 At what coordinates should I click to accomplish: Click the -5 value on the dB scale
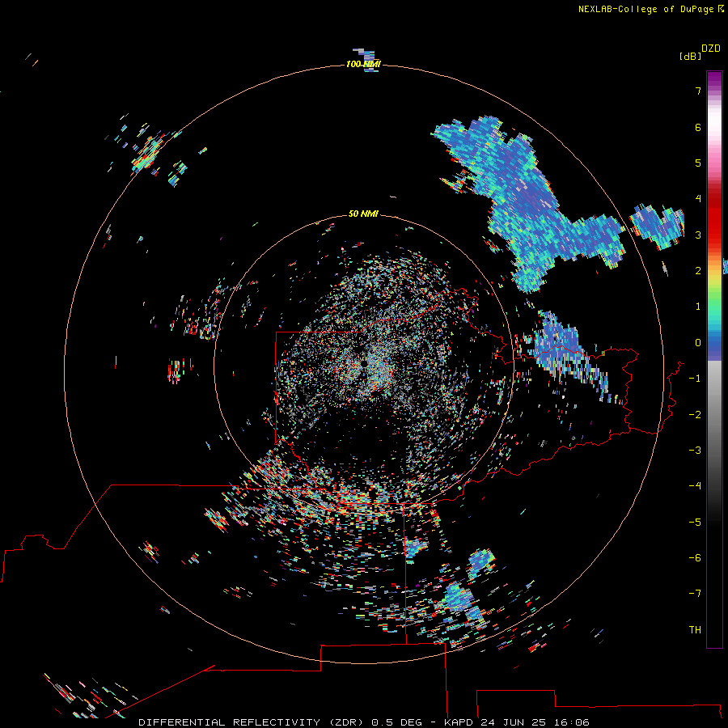pos(695,523)
